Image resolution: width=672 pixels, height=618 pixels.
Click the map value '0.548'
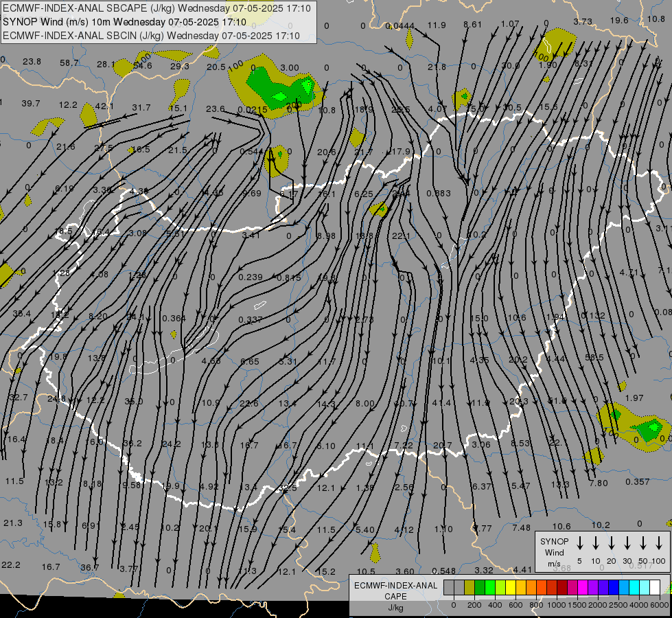tap(443, 571)
